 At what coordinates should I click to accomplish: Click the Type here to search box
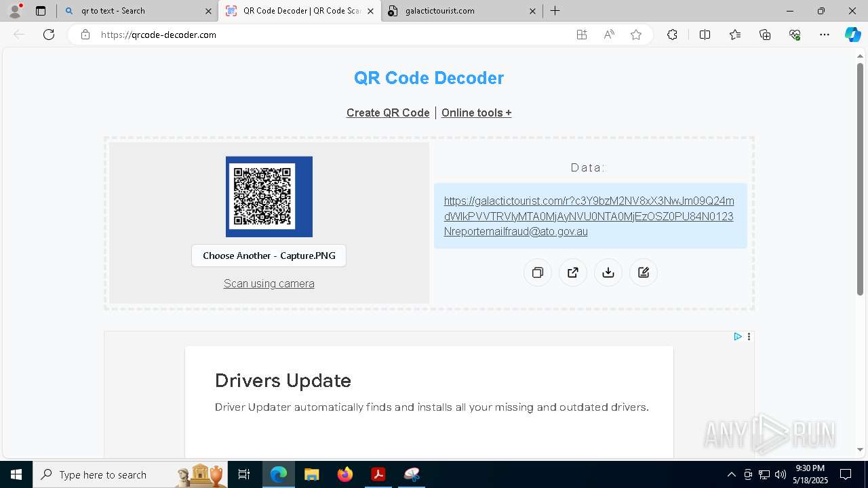click(129, 474)
